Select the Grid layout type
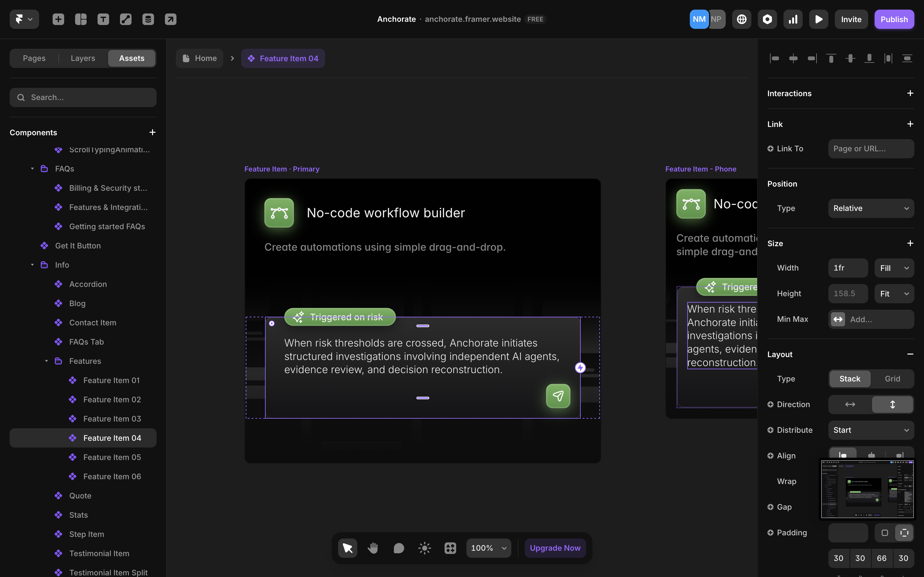This screenshot has height=577, width=924. coord(892,379)
